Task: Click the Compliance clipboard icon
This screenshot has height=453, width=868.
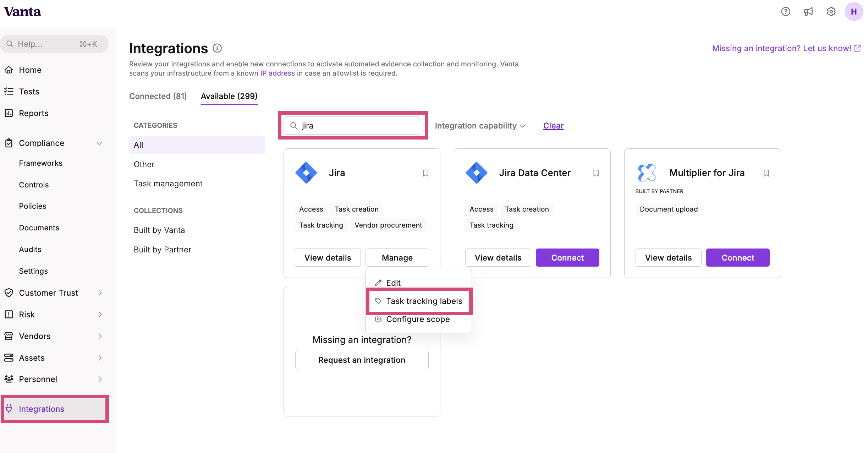Action: point(9,143)
